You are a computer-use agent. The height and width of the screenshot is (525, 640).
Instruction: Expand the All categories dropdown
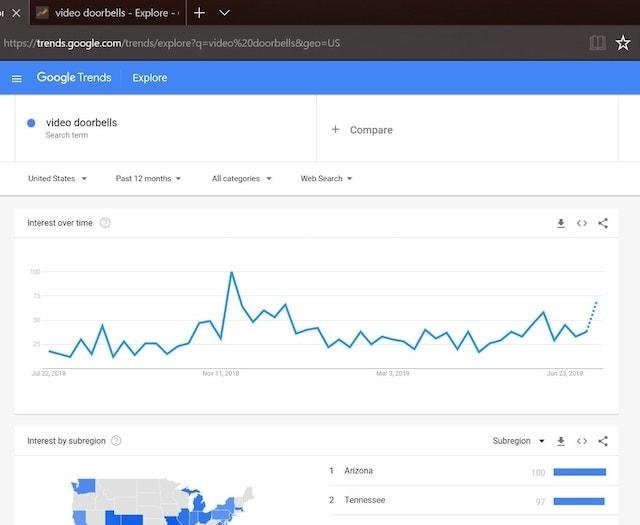[x=241, y=179]
